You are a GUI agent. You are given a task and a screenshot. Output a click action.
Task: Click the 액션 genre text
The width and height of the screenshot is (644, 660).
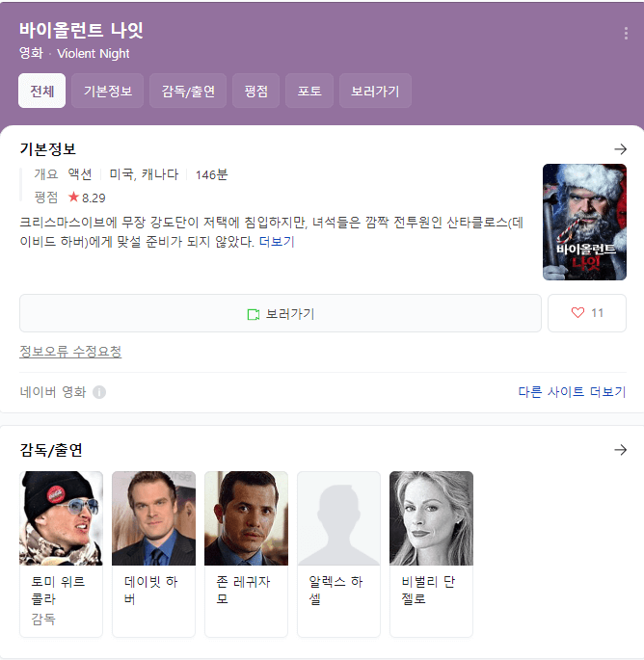[80, 174]
